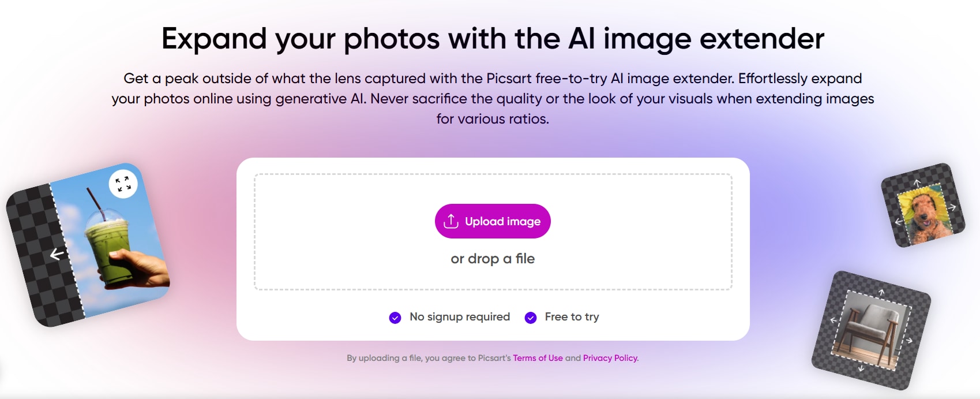Click the downward expansion arrow below the chair image

(x=861, y=369)
